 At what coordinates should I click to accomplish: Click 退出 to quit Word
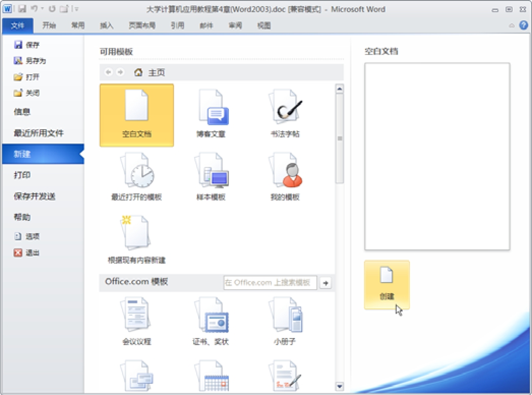pyautogui.click(x=27, y=252)
